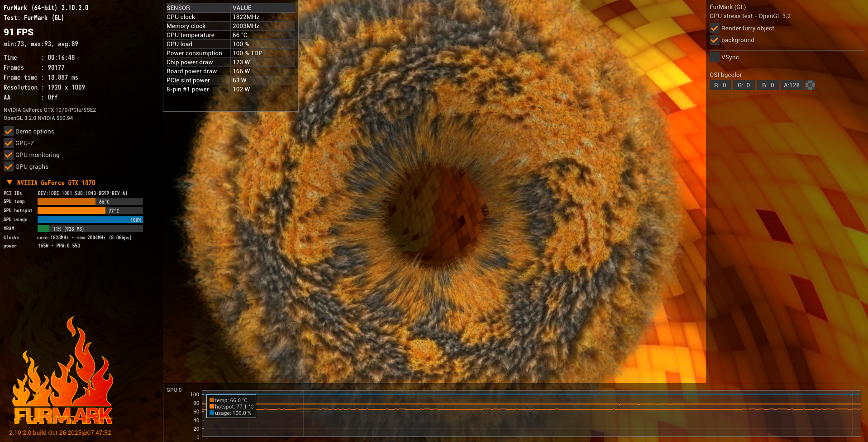868x442 pixels.
Task: Click the 166 W board power value
Action: (241, 71)
